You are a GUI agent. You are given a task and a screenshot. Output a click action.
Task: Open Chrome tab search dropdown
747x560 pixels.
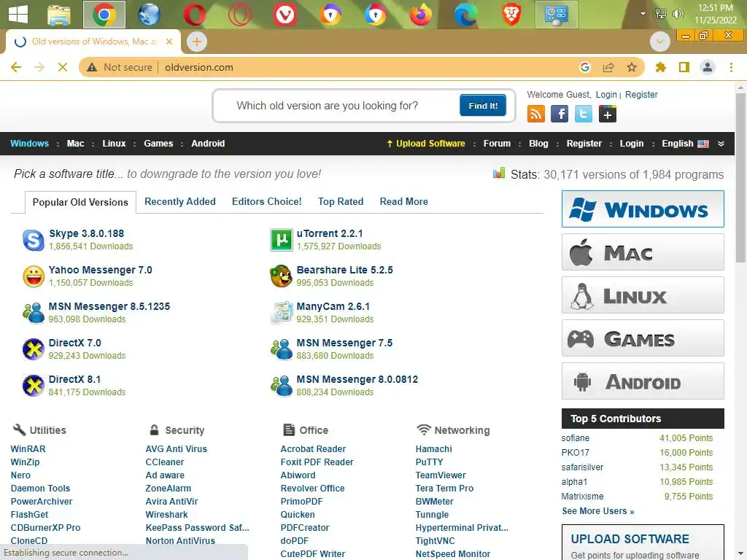click(x=659, y=42)
